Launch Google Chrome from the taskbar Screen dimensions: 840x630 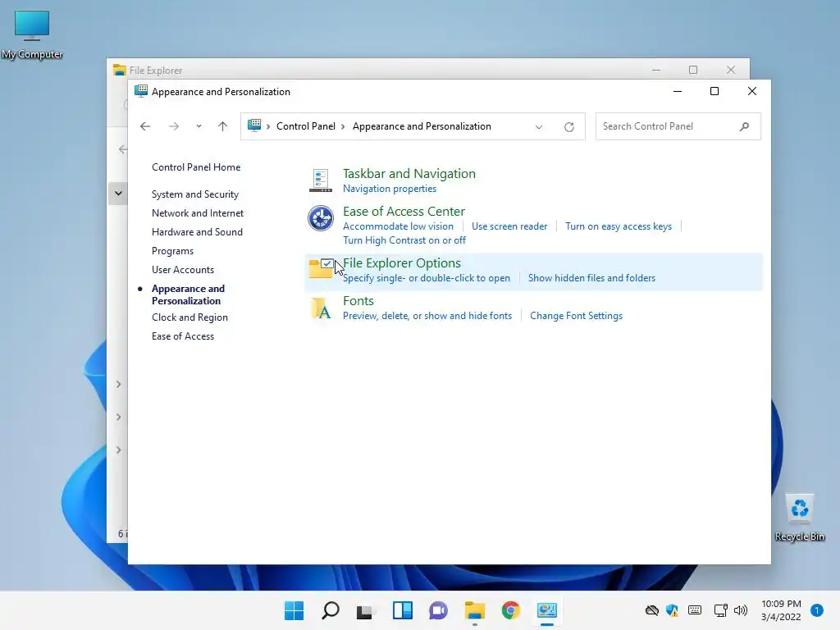510,610
